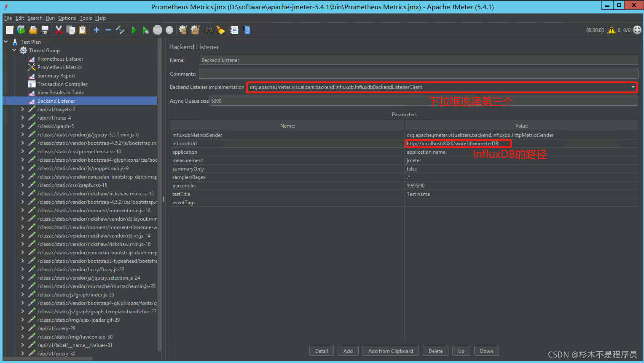Open the Edit menu
Viewport: 644px width, 363px height.
(20, 18)
